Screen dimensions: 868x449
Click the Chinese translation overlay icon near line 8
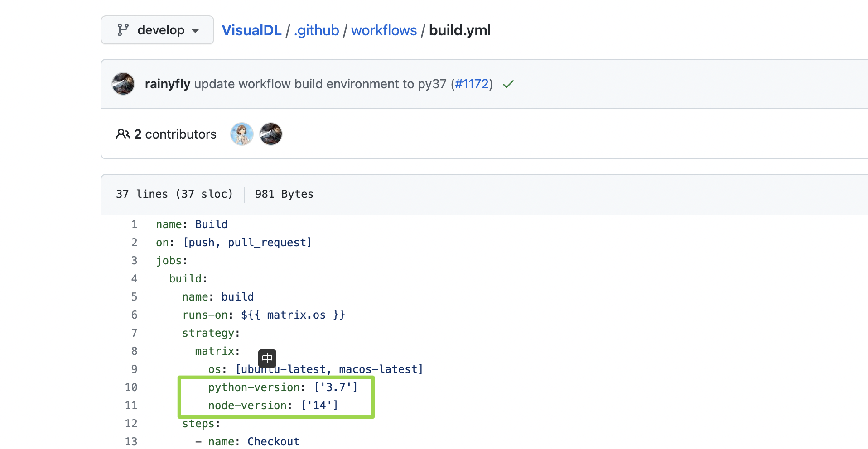click(x=267, y=358)
